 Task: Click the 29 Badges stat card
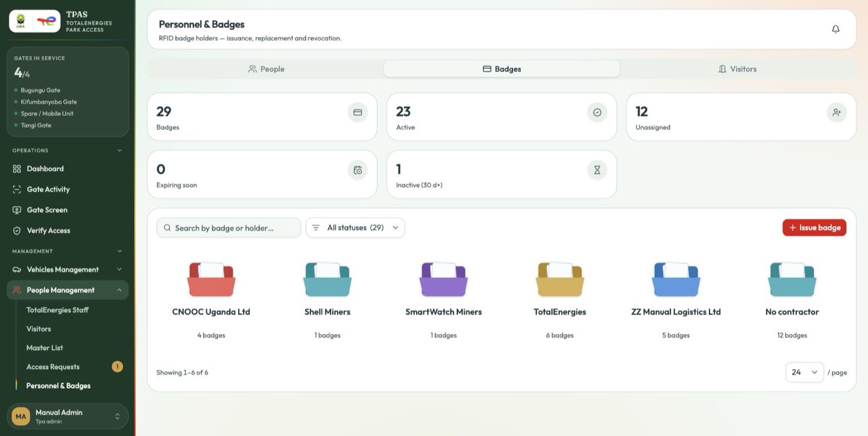coord(262,117)
